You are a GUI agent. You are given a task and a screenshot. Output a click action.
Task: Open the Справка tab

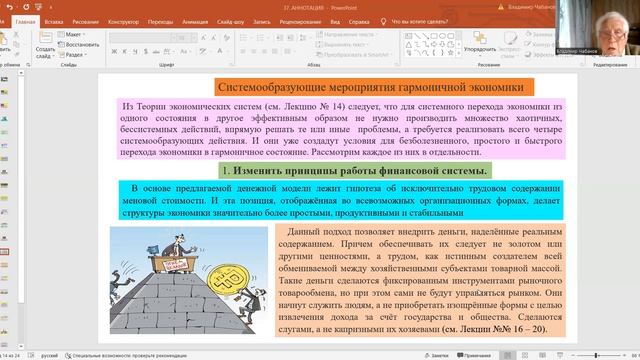[359, 22]
